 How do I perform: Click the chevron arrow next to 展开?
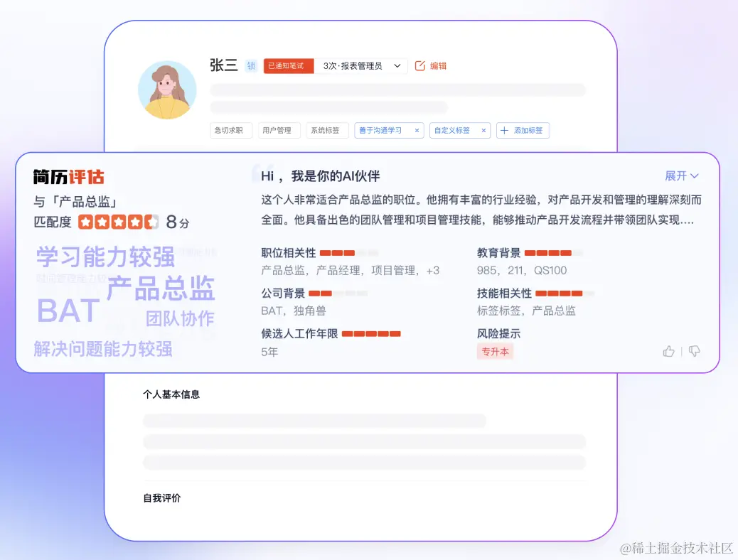pos(695,176)
